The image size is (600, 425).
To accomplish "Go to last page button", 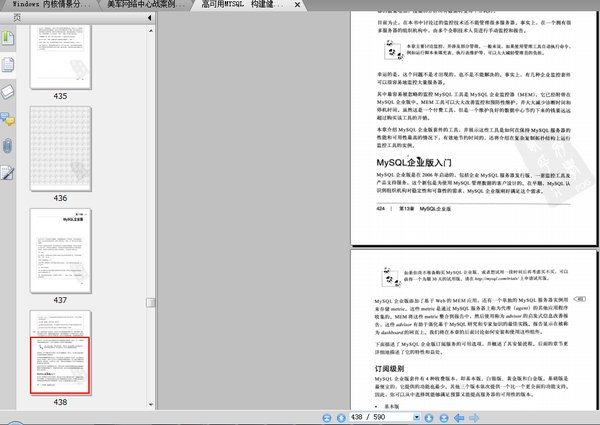I will point(444,418).
